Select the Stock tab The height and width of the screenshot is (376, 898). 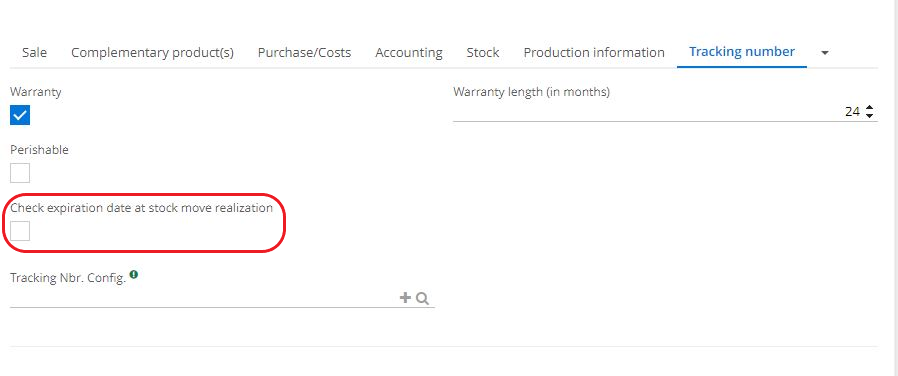tap(483, 53)
